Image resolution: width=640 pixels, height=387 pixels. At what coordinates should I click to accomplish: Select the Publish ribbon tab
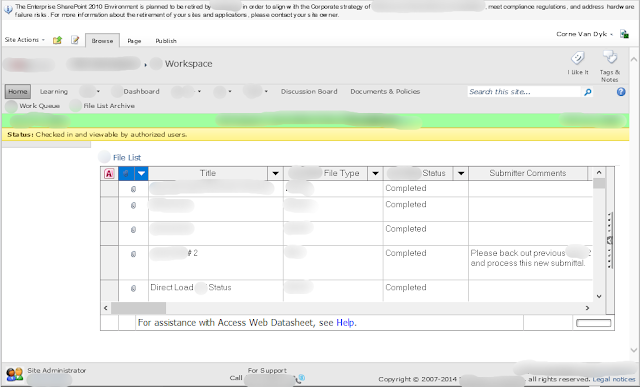click(166, 41)
